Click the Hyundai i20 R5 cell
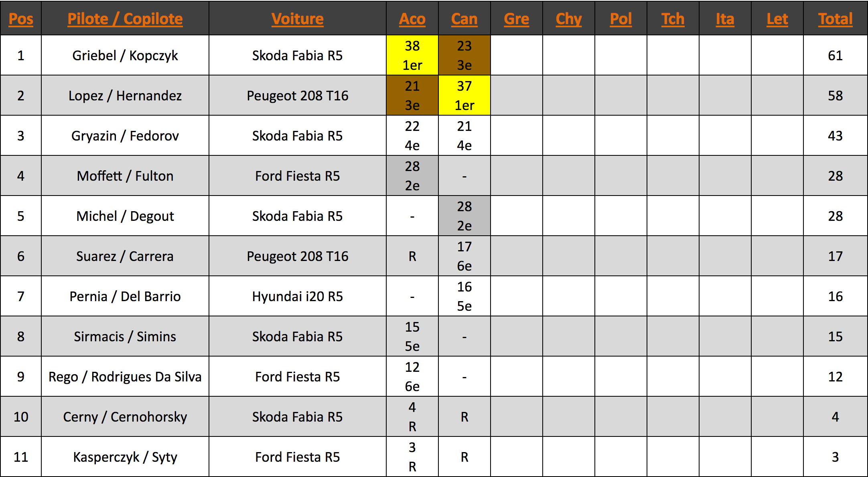Viewport: 868px width, 477px height. tap(297, 296)
